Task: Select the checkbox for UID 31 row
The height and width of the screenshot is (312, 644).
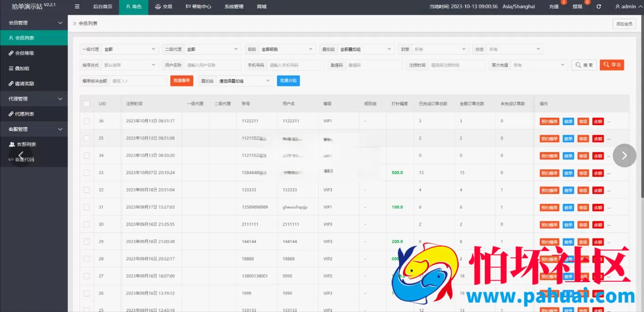Action: click(87, 207)
